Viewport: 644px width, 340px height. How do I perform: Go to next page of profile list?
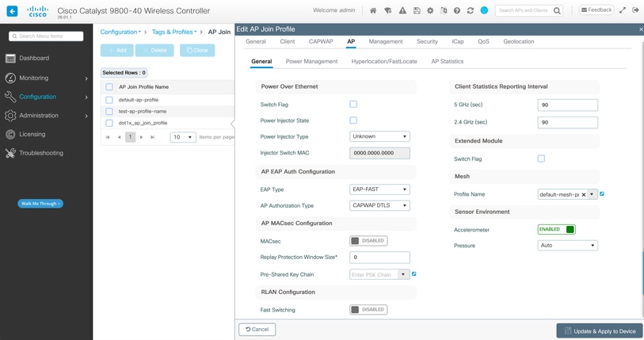click(141, 137)
